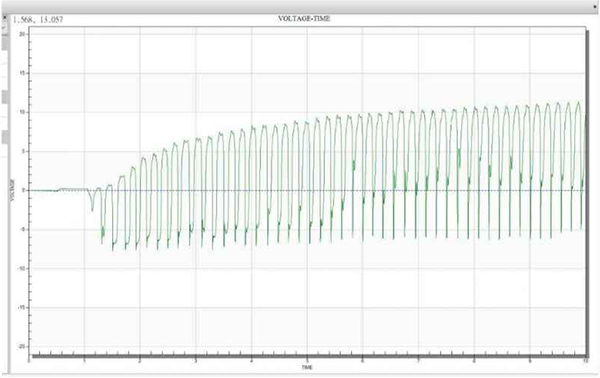
Task: Close the plot panel with the X icon
Action: (4, 18)
